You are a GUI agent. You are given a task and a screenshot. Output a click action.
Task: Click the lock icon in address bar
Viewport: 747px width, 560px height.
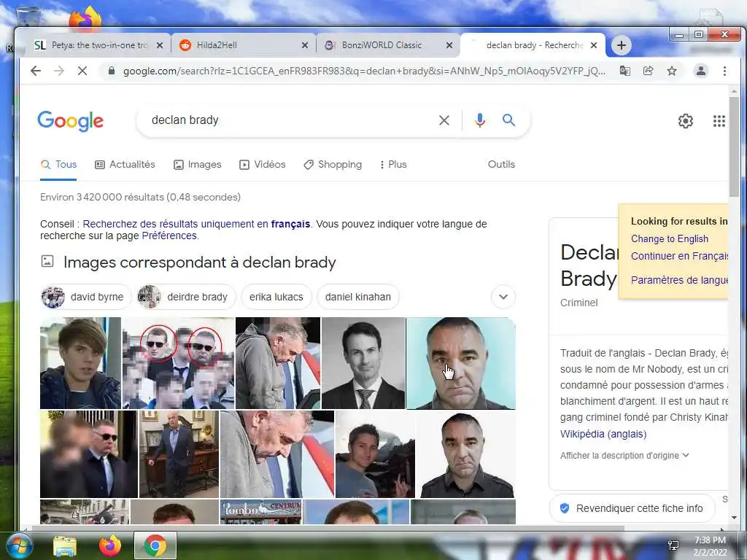[112, 71]
